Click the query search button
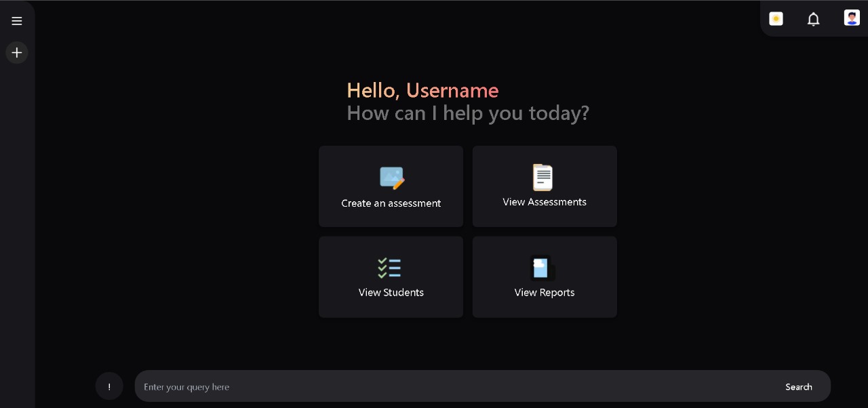This screenshot has height=408, width=868. coord(799,387)
